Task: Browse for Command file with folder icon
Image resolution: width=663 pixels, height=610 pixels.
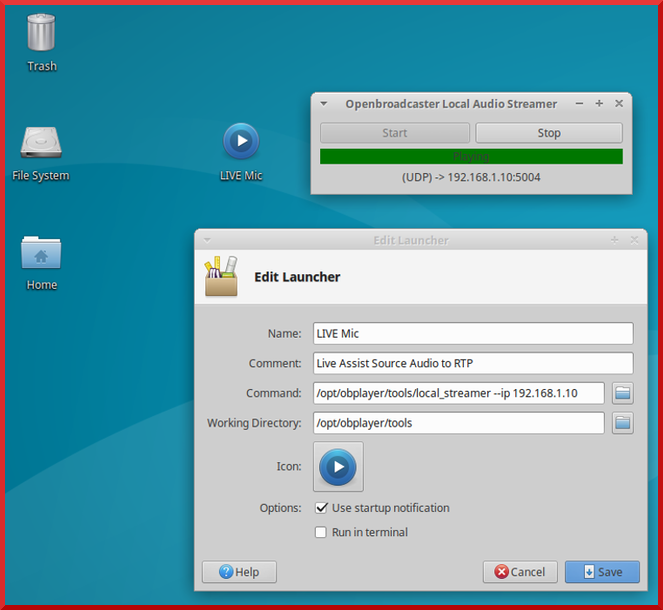Action: point(622,393)
